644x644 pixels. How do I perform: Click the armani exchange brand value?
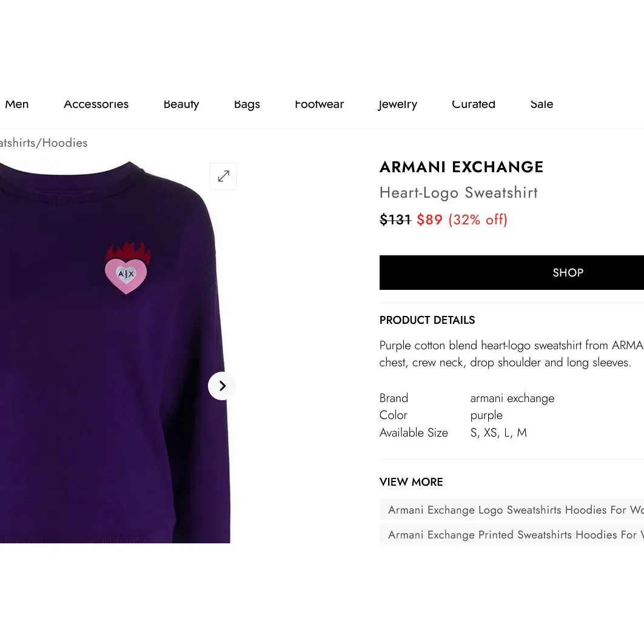point(512,398)
